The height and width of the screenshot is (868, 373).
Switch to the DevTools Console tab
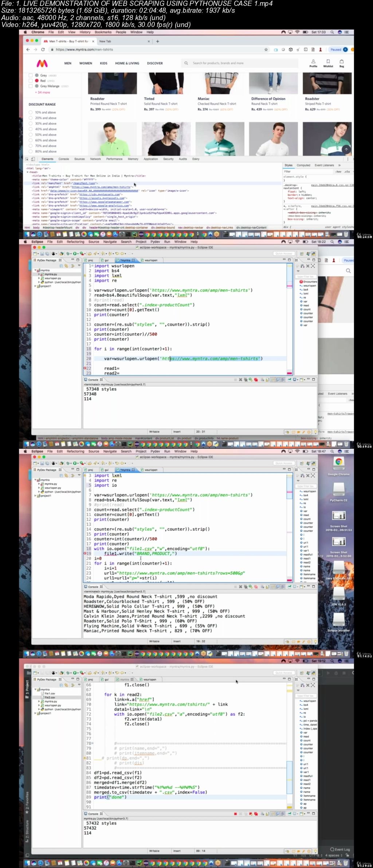point(64,159)
